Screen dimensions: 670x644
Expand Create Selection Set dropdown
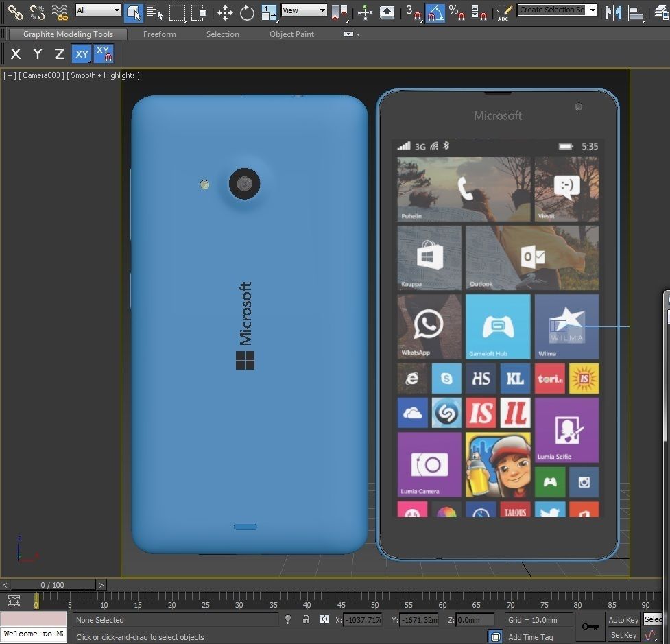click(593, 10)
